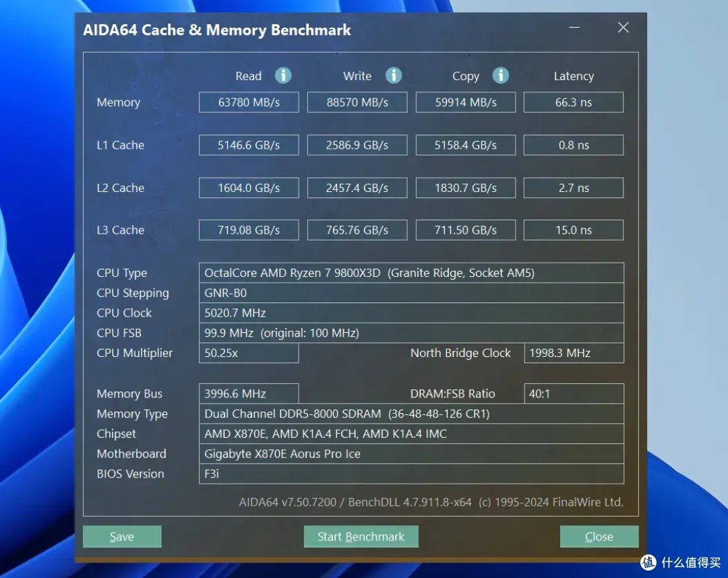Click L3 Cache latency 15.0 ns

(x=574, y=230)
